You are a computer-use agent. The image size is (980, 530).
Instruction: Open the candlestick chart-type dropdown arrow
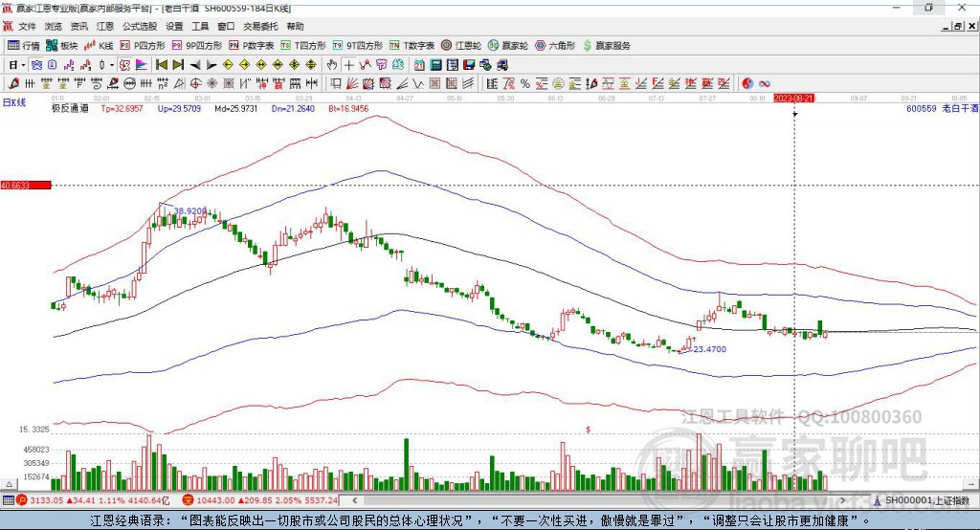point(112,65)
